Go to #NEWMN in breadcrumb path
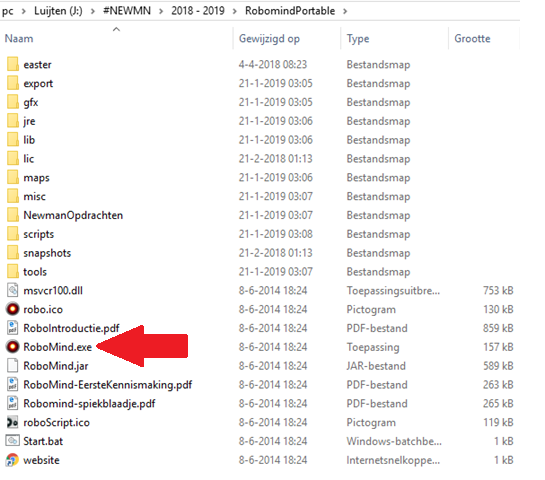 [127, 11]
